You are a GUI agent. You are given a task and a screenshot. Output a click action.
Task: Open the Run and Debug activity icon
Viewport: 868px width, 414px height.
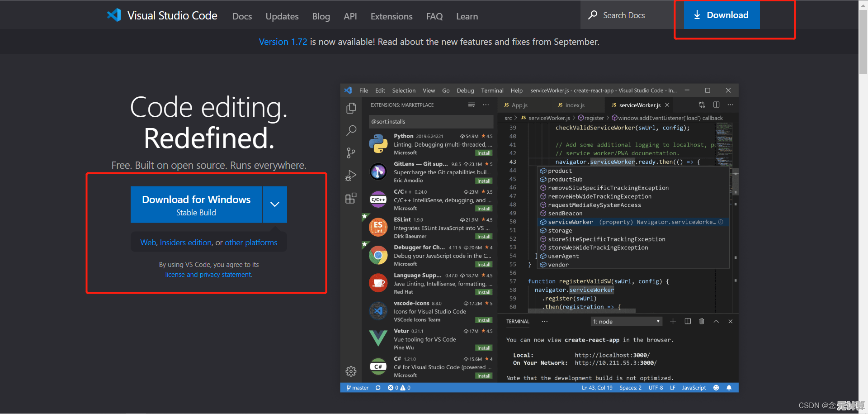tap(351, 176)
